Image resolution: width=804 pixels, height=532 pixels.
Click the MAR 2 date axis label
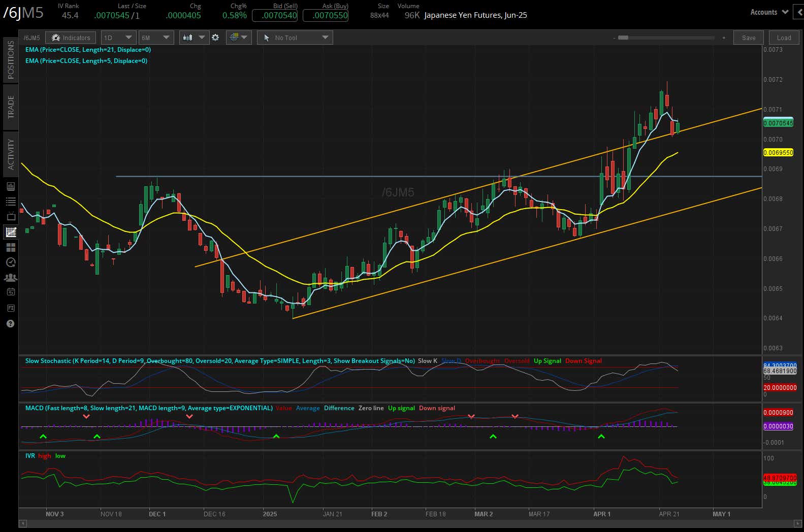point(484,514)
